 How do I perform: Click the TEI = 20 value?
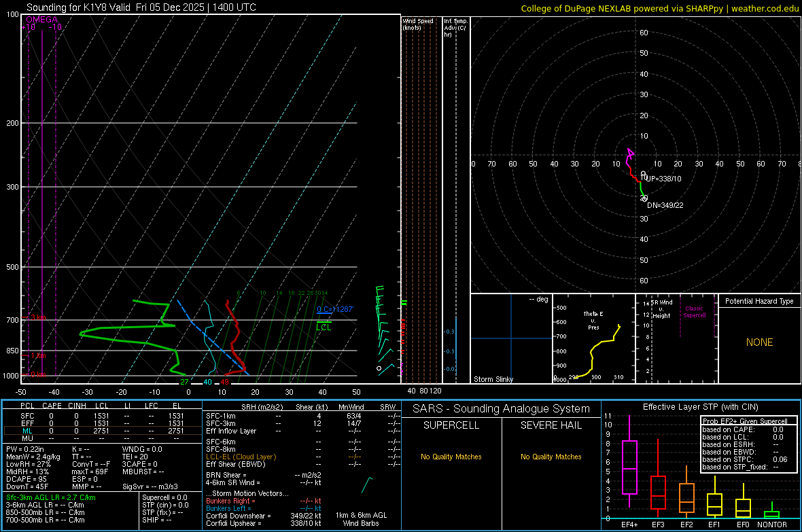pyautogui.click(x=135, y=457)
